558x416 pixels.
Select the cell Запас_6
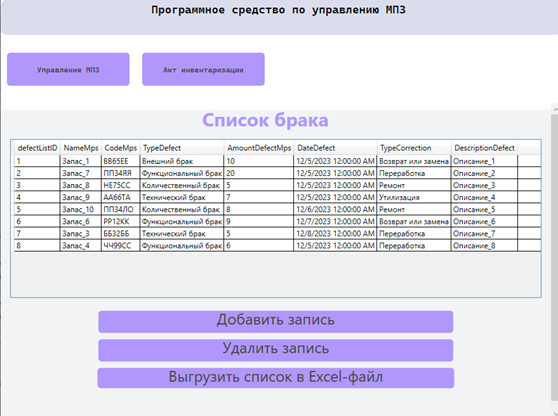81,222
